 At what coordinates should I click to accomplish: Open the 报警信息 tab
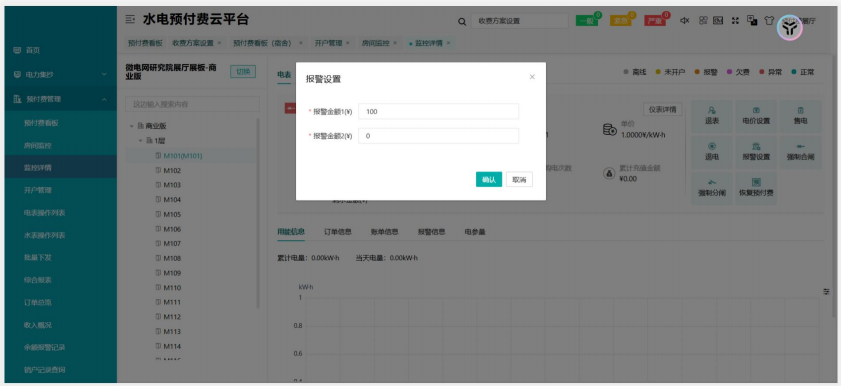coord(431,232)
